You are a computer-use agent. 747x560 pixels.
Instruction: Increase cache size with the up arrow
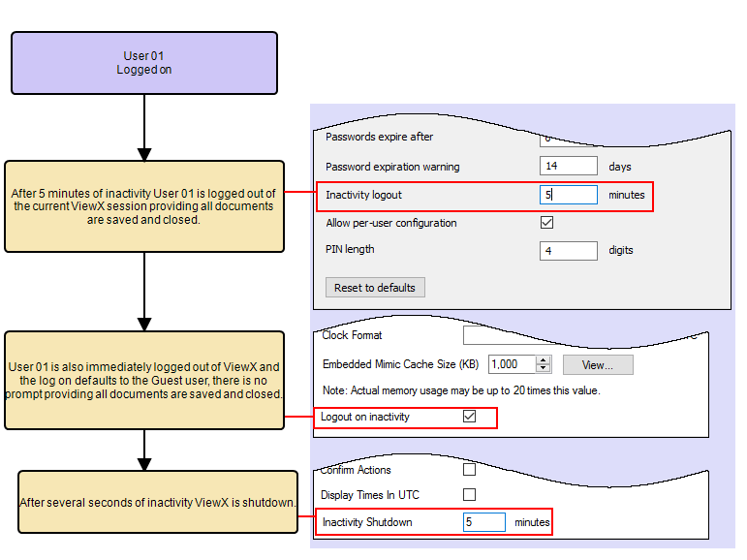543,360
